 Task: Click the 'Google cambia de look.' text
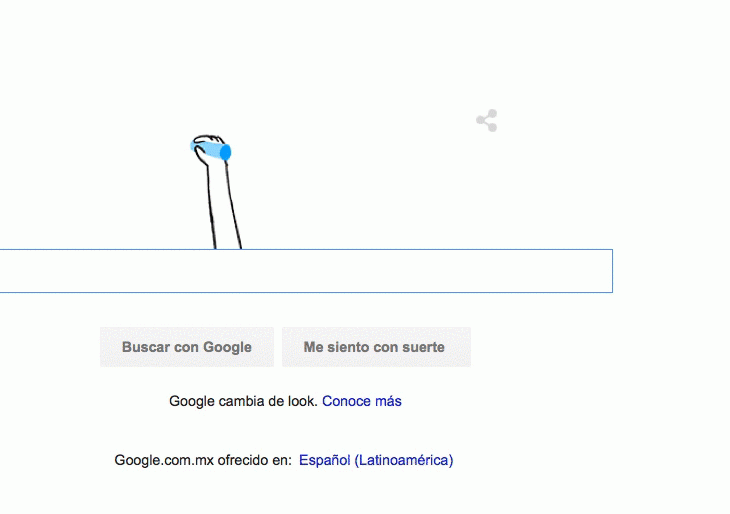pyautogui.click(x=243, y=401)
